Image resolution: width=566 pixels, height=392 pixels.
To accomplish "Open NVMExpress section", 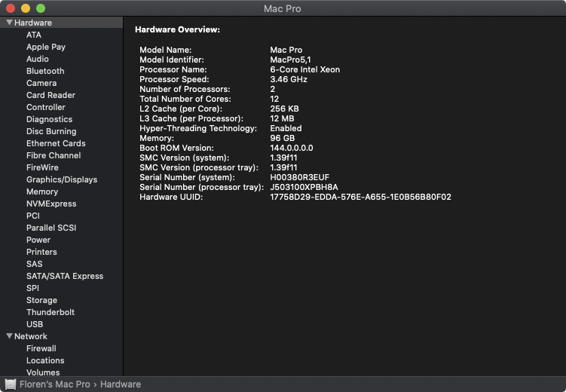I will click(51, 204).
